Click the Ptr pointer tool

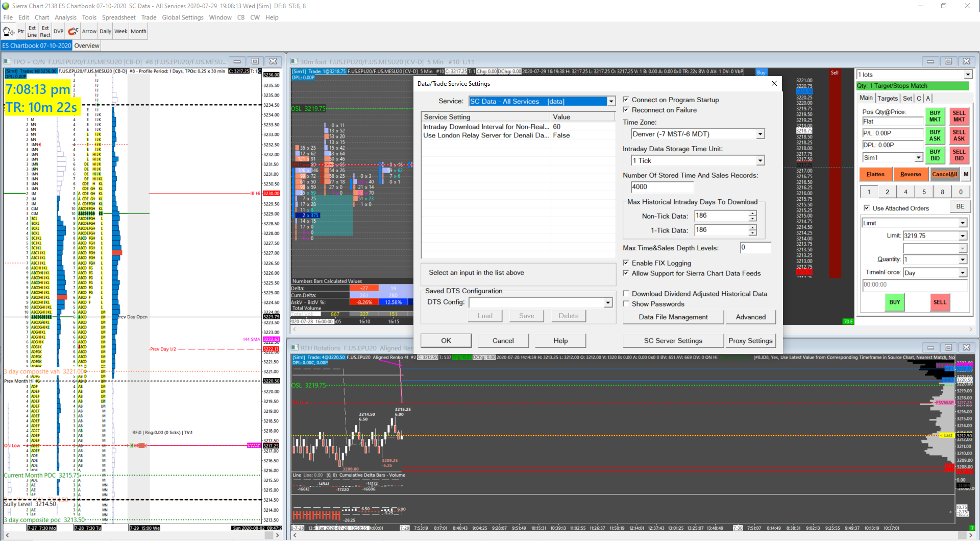click(21, 32)
